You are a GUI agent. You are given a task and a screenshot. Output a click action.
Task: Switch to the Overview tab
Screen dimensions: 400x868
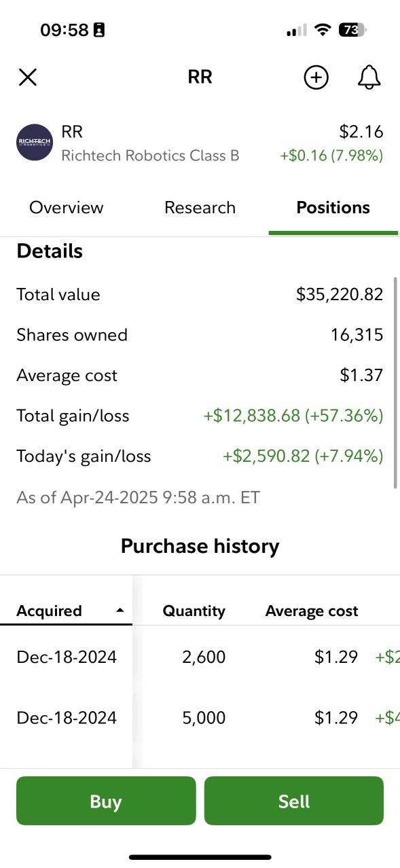(67, 208)
